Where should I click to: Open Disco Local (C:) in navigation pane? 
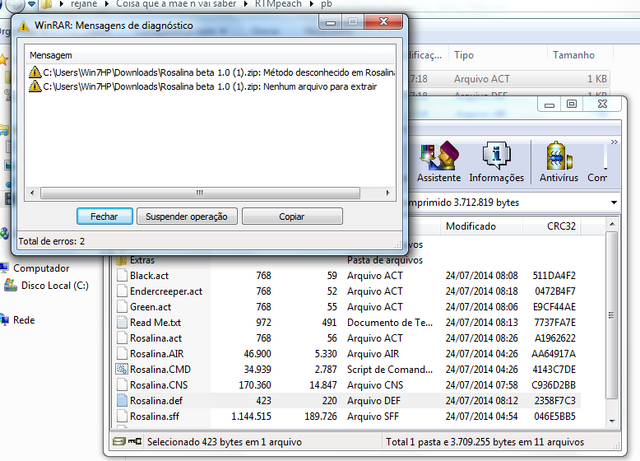point(55,285)
